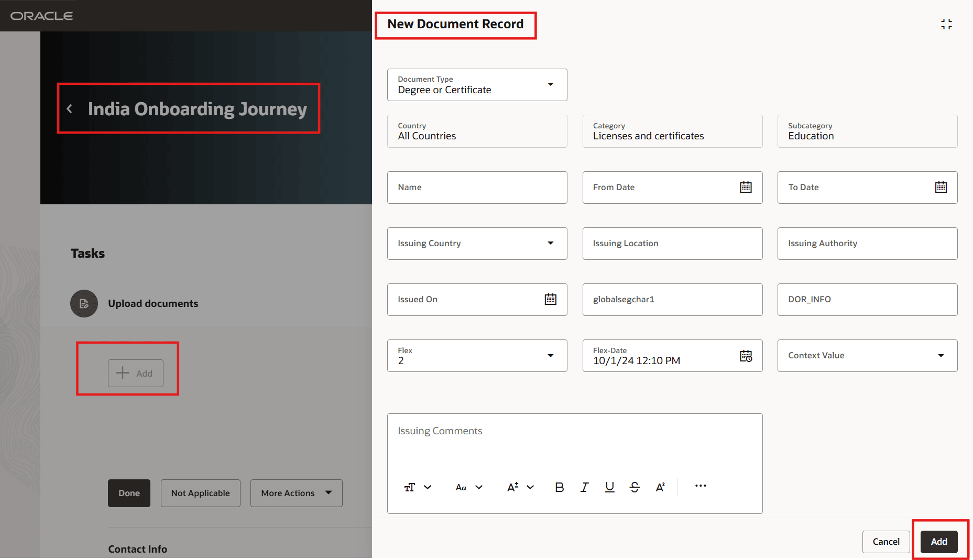
Task: Go back from India Onboarding Journey
Action: pyautogui.click(x=69, y=109)
